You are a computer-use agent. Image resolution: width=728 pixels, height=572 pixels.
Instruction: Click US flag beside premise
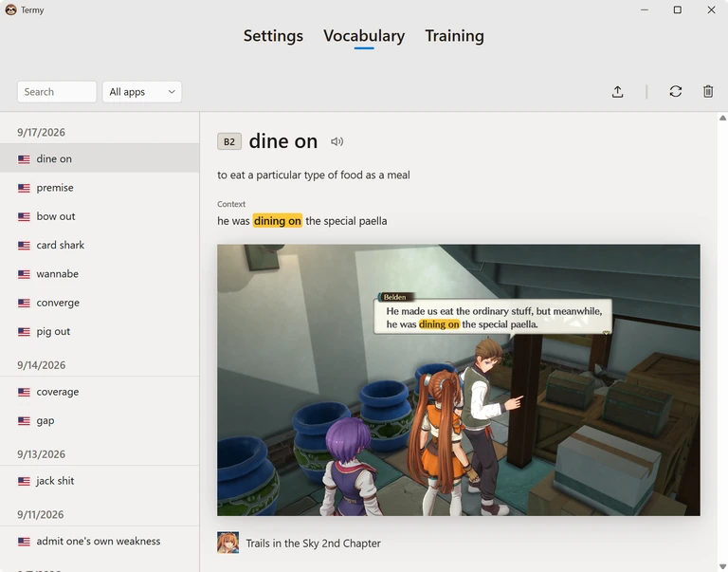coord(24,188)
